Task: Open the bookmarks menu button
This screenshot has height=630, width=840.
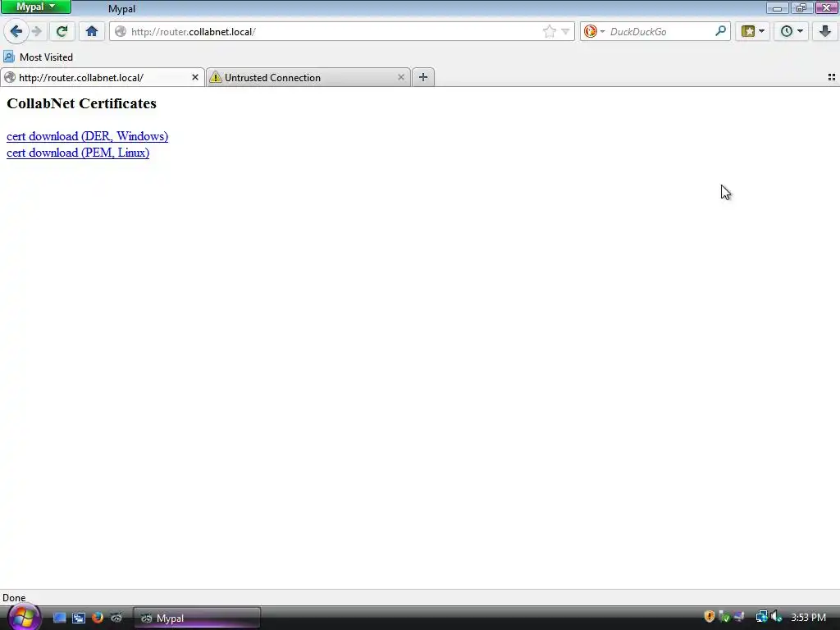Action: [748, 32]
